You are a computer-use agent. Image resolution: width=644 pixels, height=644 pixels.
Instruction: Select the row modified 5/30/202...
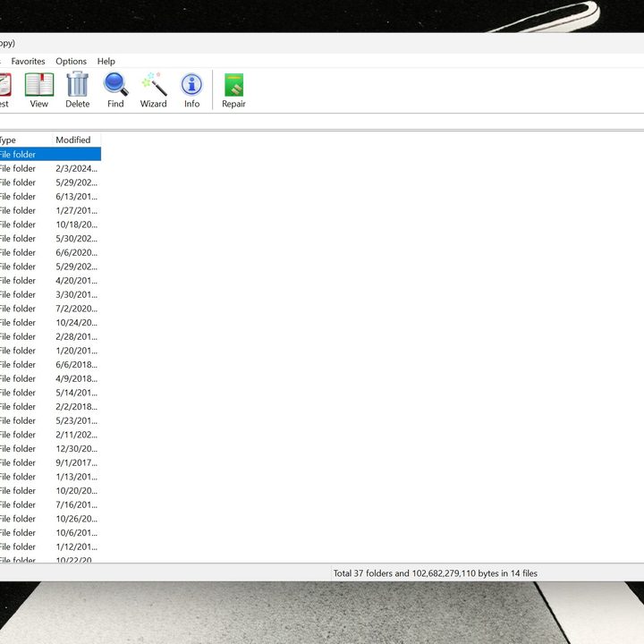pyautogui.click(x=50, y=238)
